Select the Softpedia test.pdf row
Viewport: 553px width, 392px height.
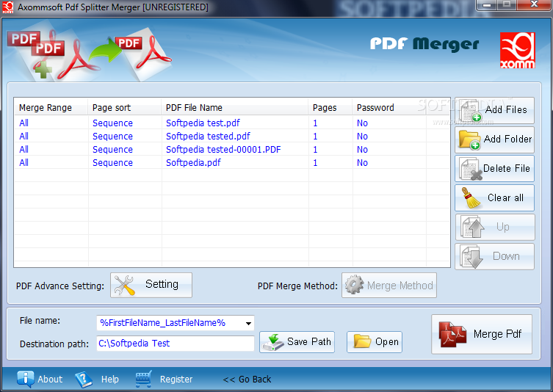pyautogui.click(x=232, y=123)
